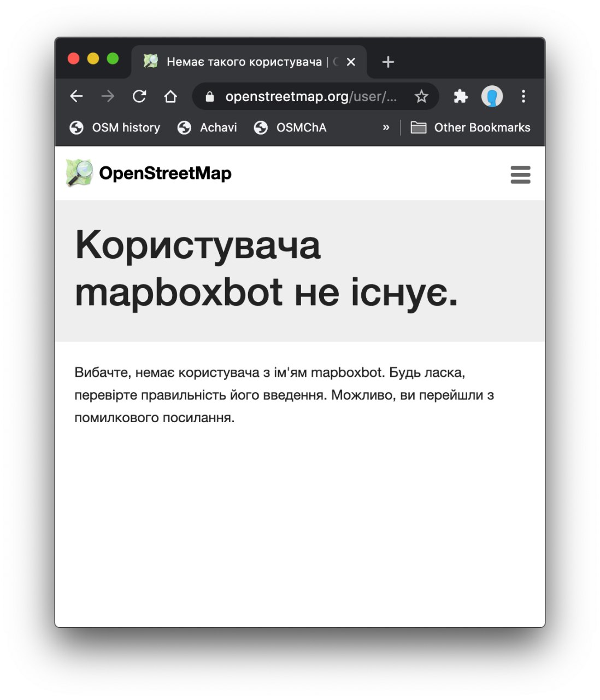Image resolution: width=600 pixels, height=700 pixels.
Task: View site info via padlock icon
Action: point(209,97)
